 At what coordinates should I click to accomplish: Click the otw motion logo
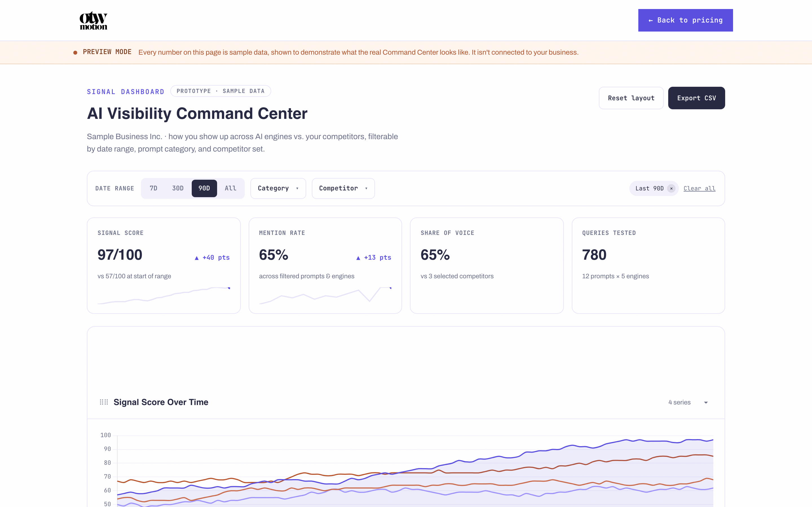[93, 21]
